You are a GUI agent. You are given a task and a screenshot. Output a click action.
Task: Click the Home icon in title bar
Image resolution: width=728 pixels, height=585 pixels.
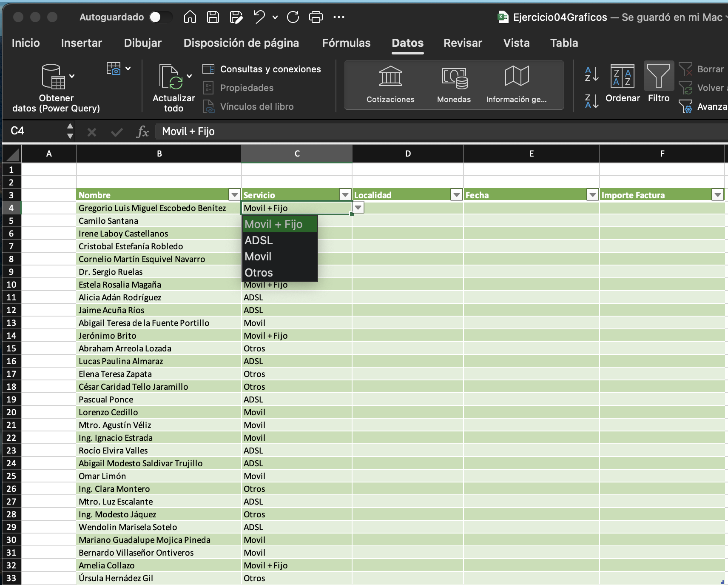pyautogui.click(x=190, y=17)
